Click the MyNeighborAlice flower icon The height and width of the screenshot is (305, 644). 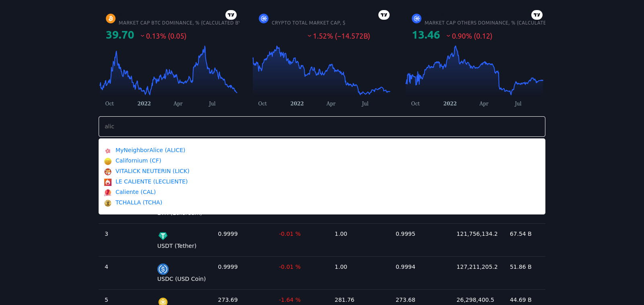click(108, 151)
